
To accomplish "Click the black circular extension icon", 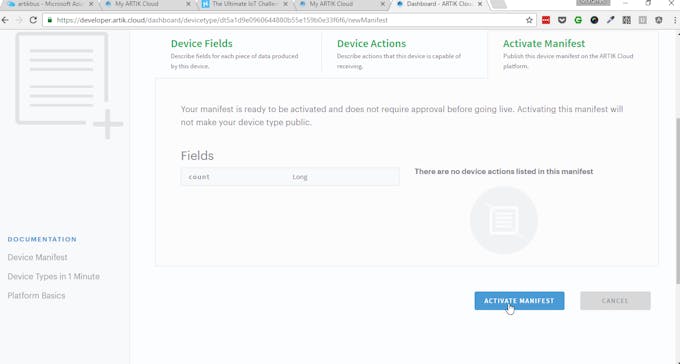I will [x=594, y=20].
